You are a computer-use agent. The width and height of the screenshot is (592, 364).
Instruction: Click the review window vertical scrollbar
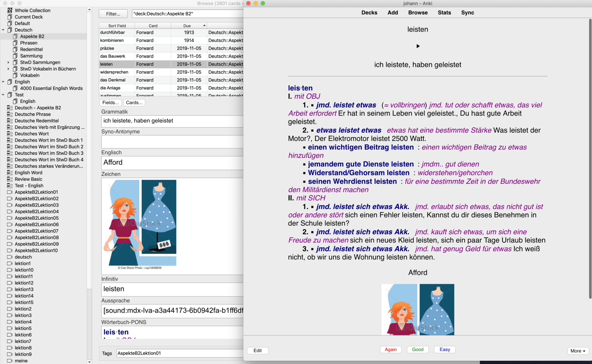(590, 159)
